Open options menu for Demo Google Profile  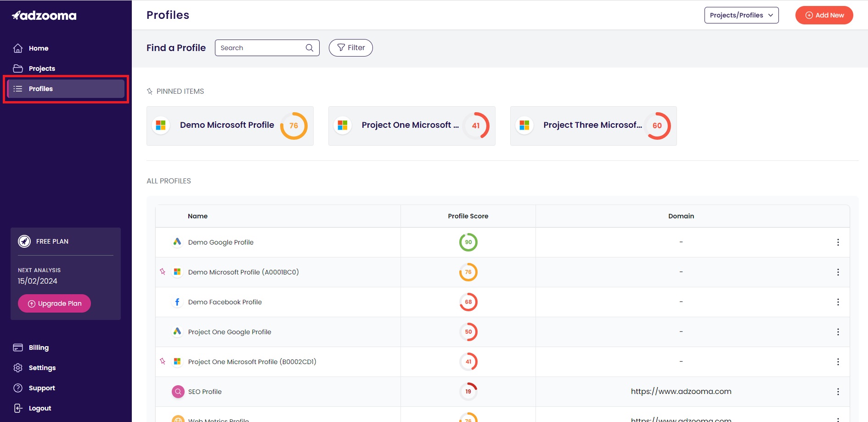(838, 242)
